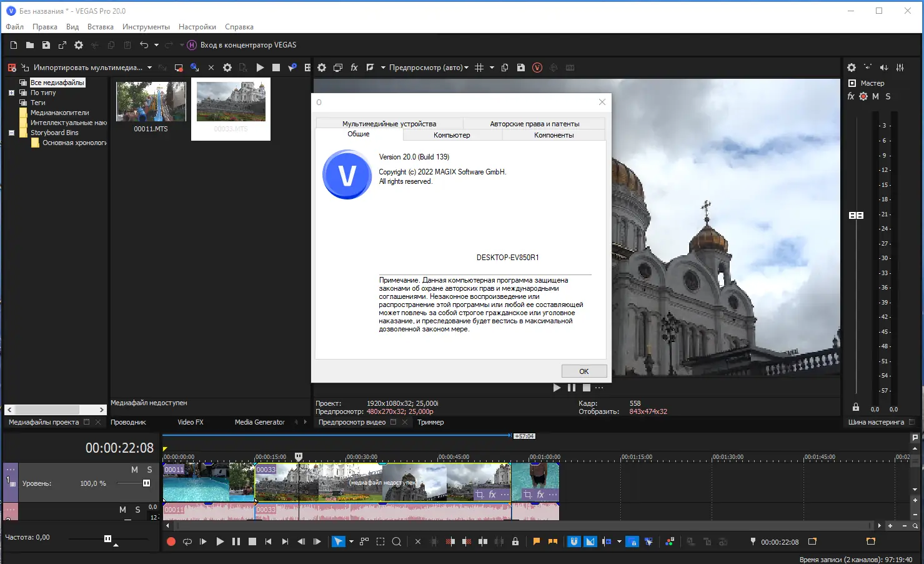Select the 00011.MTS media thumbnail

(151, 102)
